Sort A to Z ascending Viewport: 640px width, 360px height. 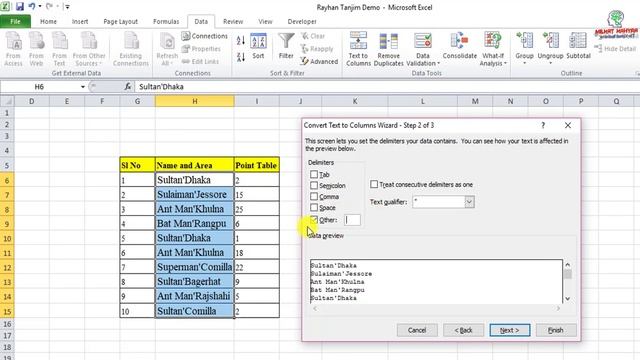coord(241,40)
